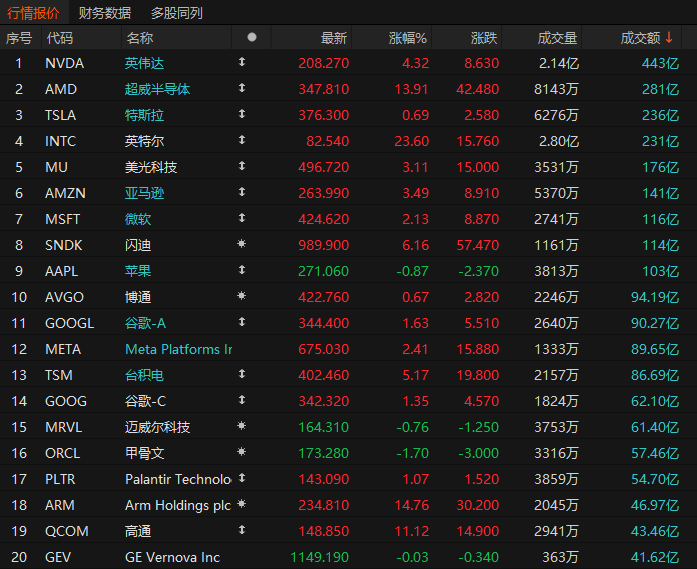The image size is (697, 569).
Task: Open the 微软 stock name link
Action: point(138,219)
